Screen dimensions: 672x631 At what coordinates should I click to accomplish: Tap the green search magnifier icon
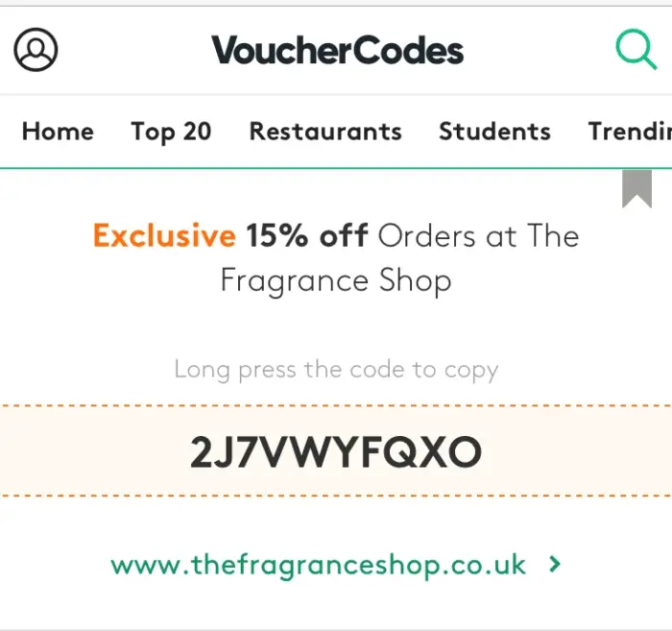pos(636,49)
